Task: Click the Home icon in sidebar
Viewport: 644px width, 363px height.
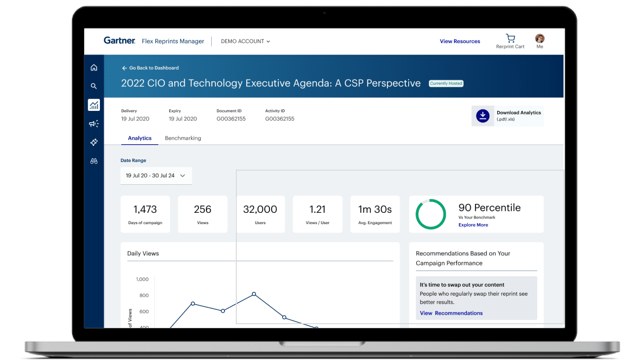Action: point(94,68)
